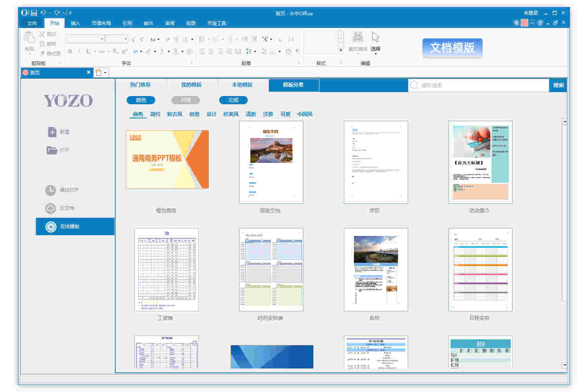Open the 日程安排 schedule template thumbnail
This screenshot has width=588, height=392.
point(480,270)
